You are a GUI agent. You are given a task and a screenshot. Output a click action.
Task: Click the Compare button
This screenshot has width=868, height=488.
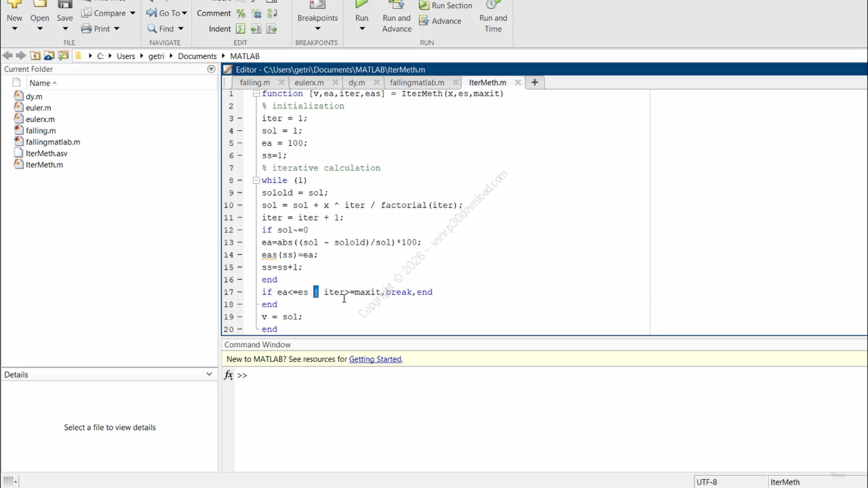tap(104, 13)
